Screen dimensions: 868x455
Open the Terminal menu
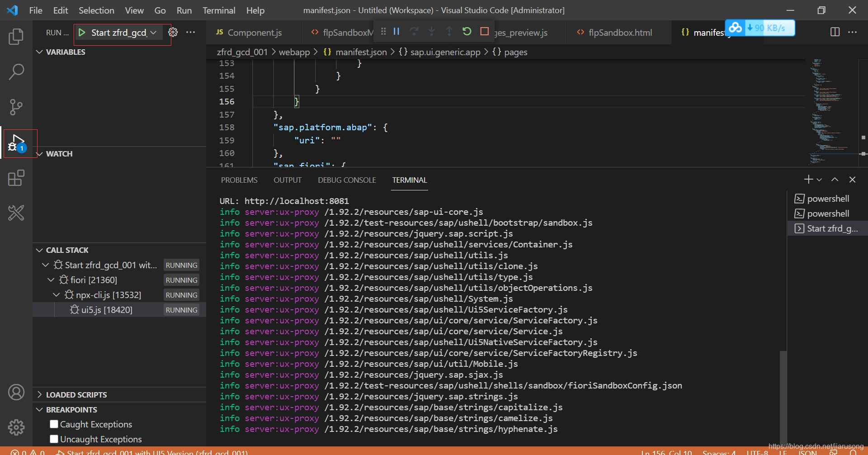[x=219, y=10]
